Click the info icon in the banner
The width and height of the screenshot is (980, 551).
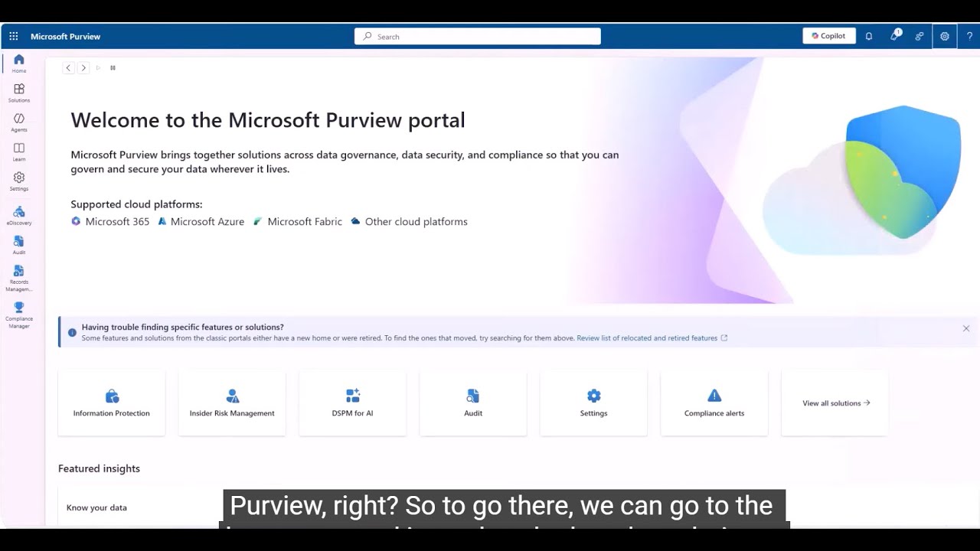73,333
